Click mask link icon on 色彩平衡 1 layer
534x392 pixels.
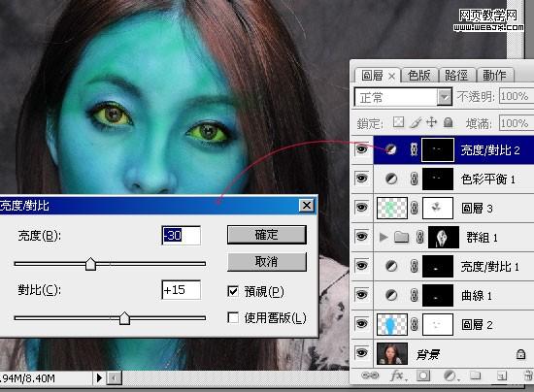[x=414, y=179]
